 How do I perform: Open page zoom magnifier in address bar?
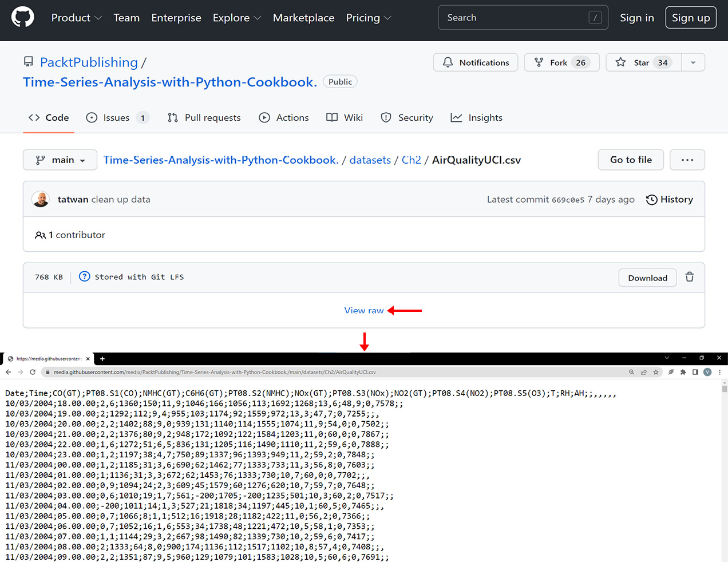point(631,372)
